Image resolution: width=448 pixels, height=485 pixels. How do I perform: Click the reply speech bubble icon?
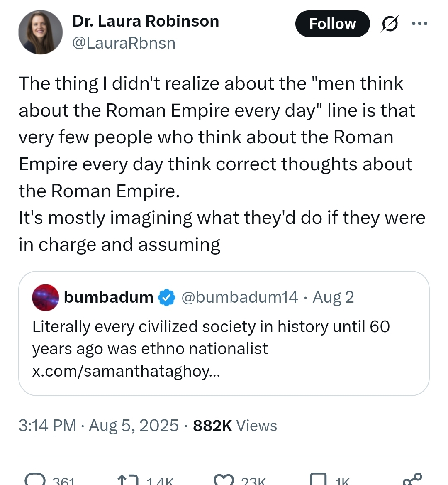coord(35,480)
